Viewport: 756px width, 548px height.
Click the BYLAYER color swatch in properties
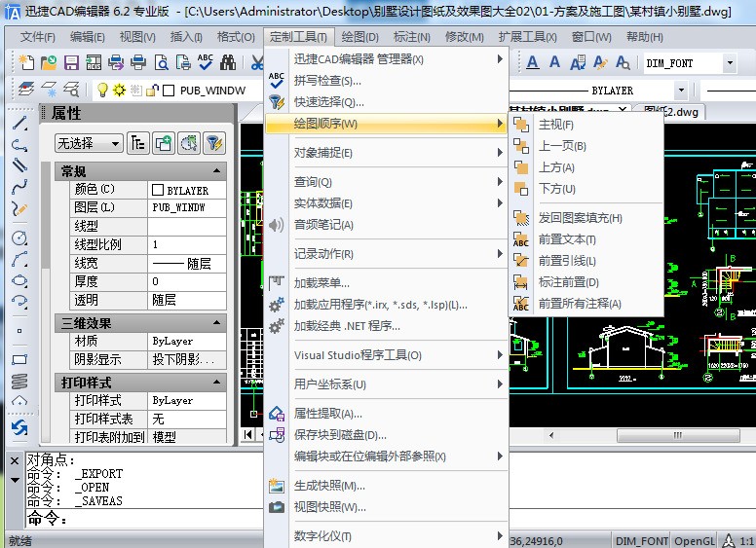coord(158,190)
